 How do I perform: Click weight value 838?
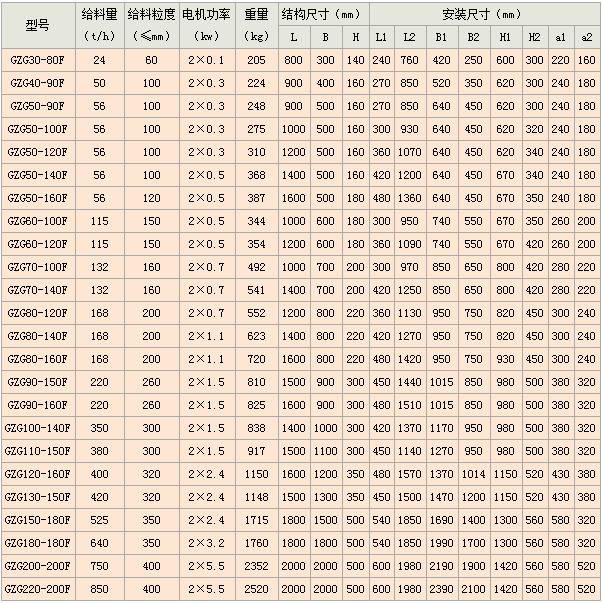click(256, 428)
